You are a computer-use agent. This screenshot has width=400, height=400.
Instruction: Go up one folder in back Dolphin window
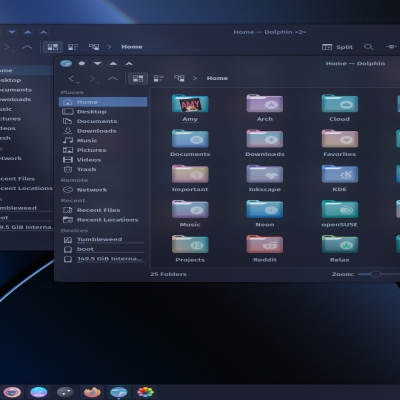click(x=27, y=47)
